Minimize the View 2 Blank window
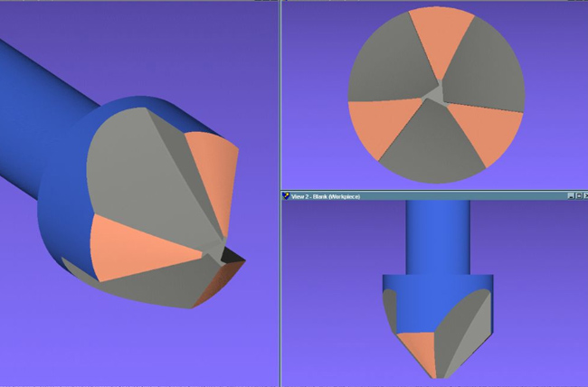The height and width of the screenshot is (387, 588). [x=571, y=195]
